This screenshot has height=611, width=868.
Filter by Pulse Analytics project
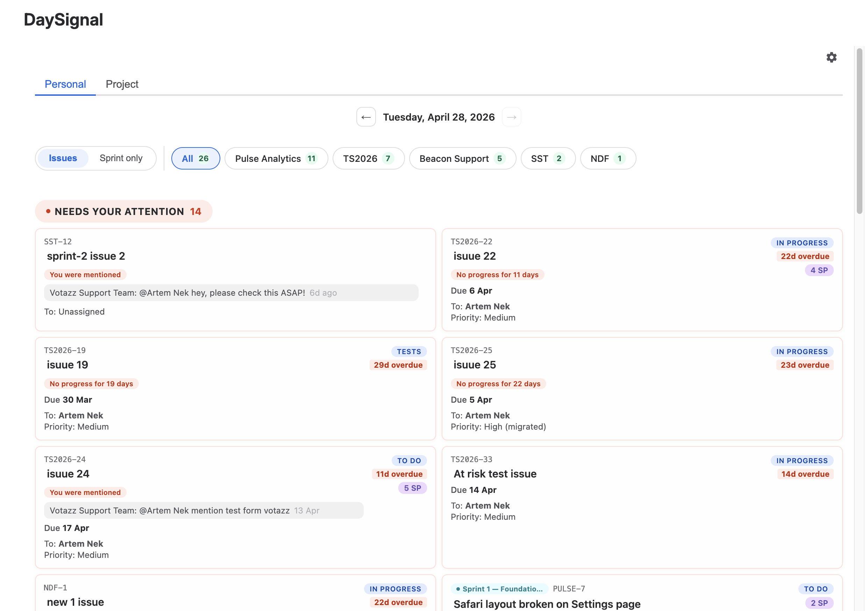click(x=276, y=158)
